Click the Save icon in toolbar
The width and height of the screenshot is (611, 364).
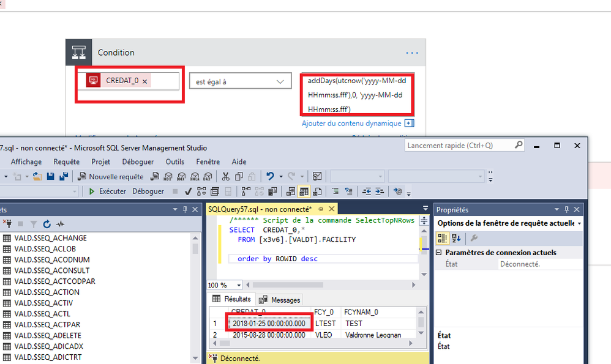50,176
